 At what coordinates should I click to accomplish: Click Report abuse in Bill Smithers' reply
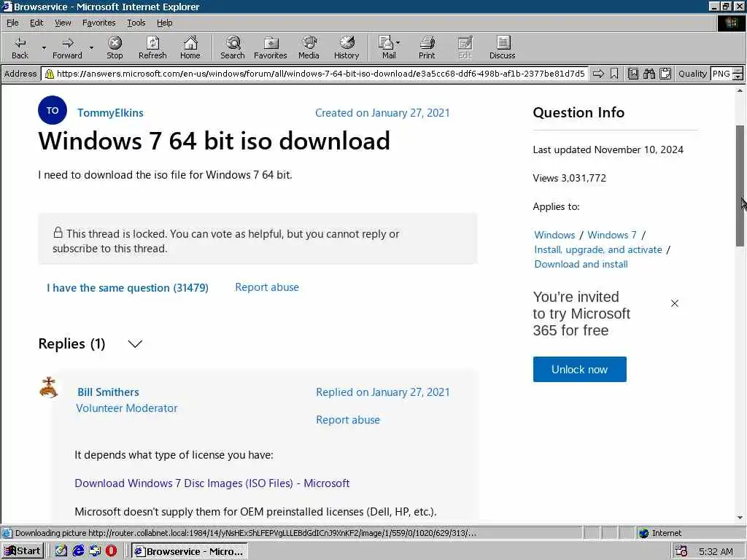(348, 419)
